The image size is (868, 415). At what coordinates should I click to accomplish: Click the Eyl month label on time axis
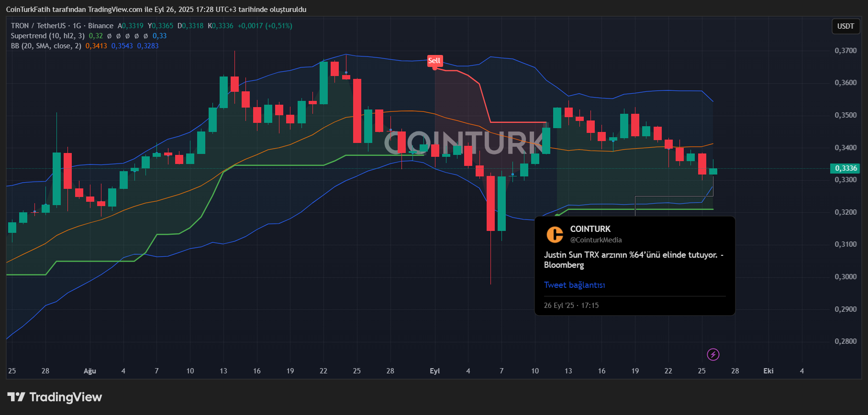pos(434,371)
